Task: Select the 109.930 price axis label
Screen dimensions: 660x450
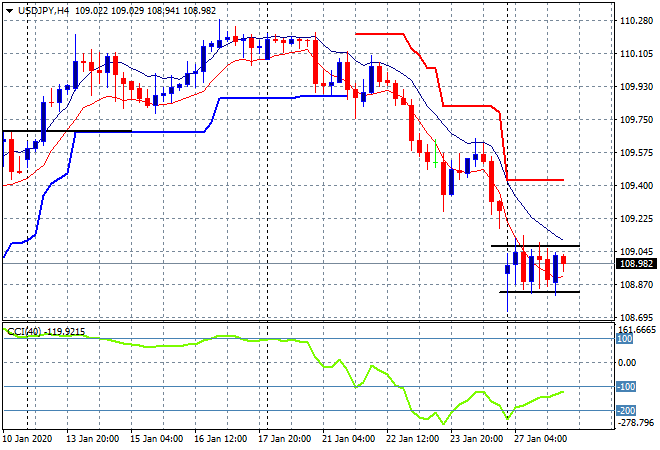Action: point(637,86)
